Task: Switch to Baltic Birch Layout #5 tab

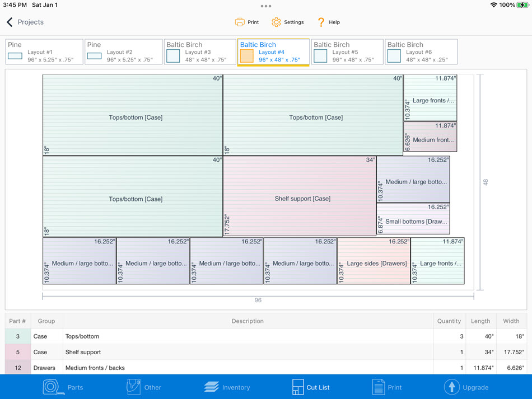Action: pos(347,51)
